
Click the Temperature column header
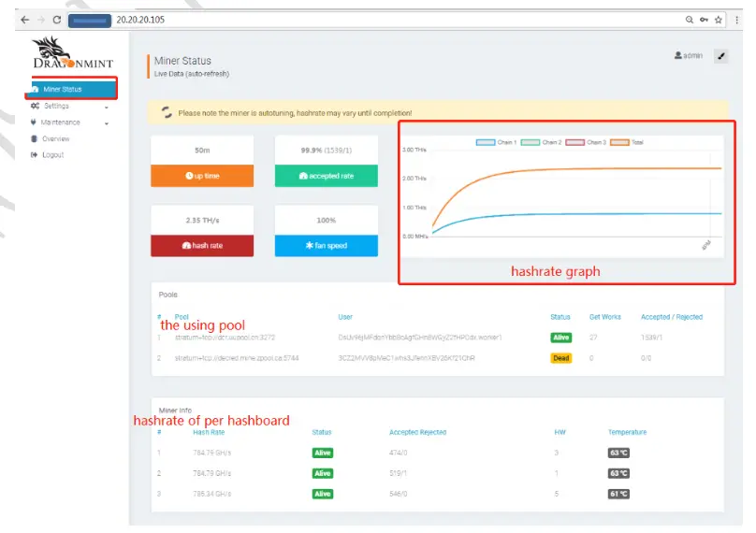(x=627, y=432)
